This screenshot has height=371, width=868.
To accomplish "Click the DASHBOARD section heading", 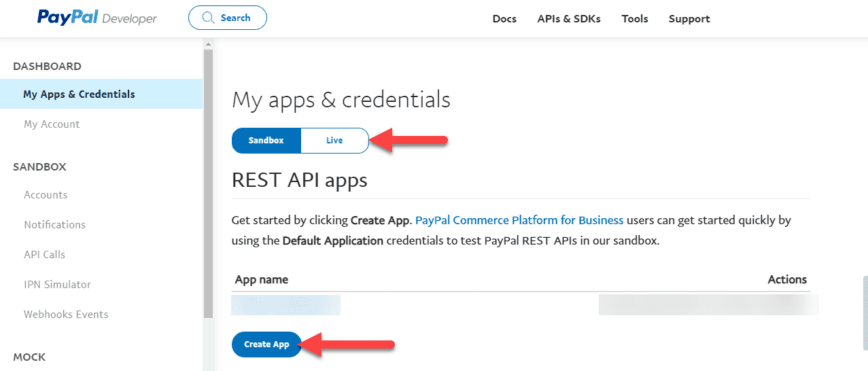I will tap(47, 66).
